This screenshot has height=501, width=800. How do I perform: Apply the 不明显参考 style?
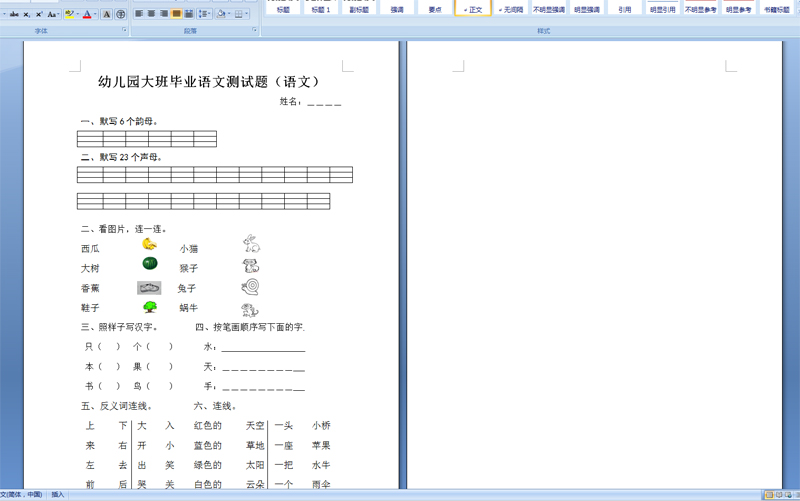coord(701,8)
